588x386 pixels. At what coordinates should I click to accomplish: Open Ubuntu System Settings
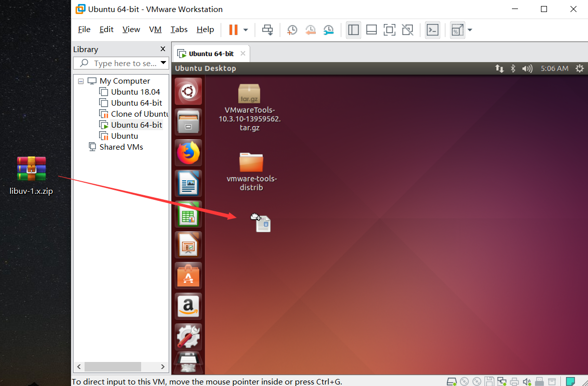click(188, 337)
